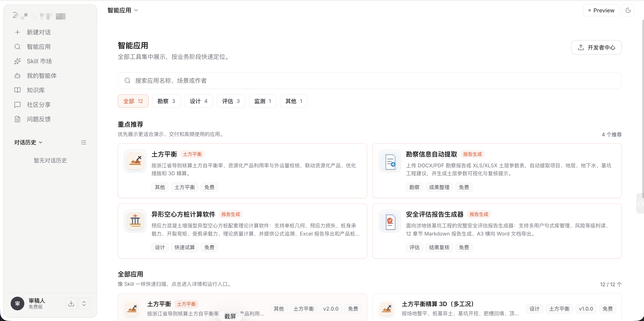
Task: Toggle dark mode with the moon icon
Action: (x=628, y=10)
